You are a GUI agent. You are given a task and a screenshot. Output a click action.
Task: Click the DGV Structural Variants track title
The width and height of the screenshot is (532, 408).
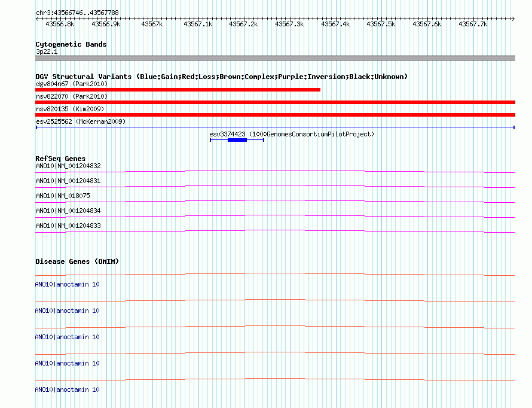click(222, 77)
